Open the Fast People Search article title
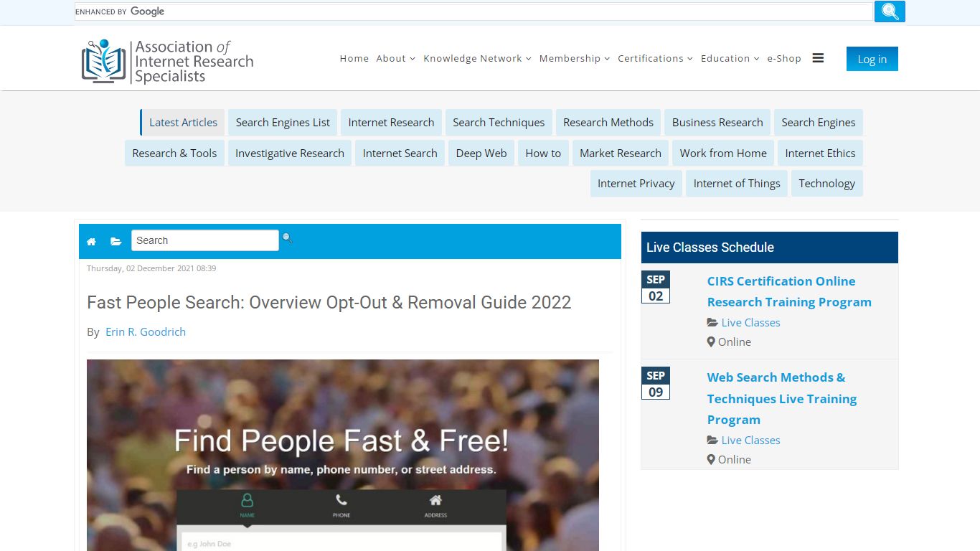 click(x=329, y=303)
